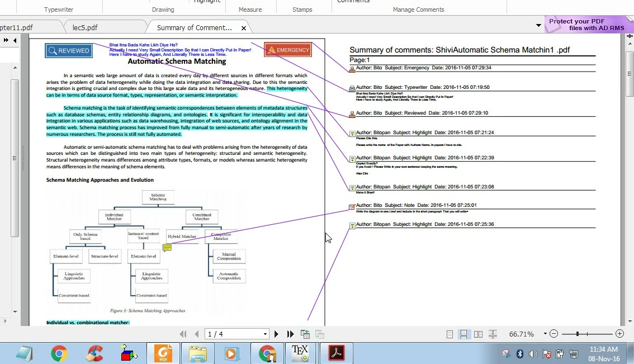Open the Foxit PDF app in taskbar
Viewport: 634px width, 364px height.
pos(163,354)
